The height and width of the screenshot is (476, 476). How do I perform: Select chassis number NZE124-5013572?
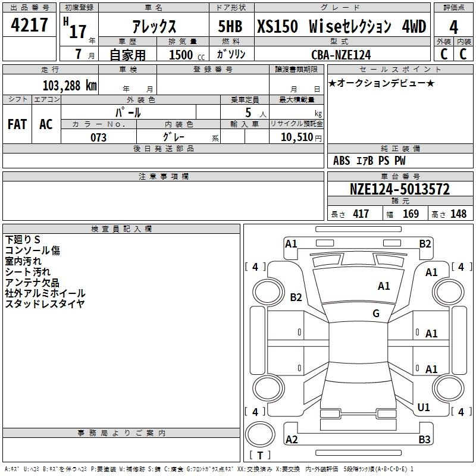(400, 189)
